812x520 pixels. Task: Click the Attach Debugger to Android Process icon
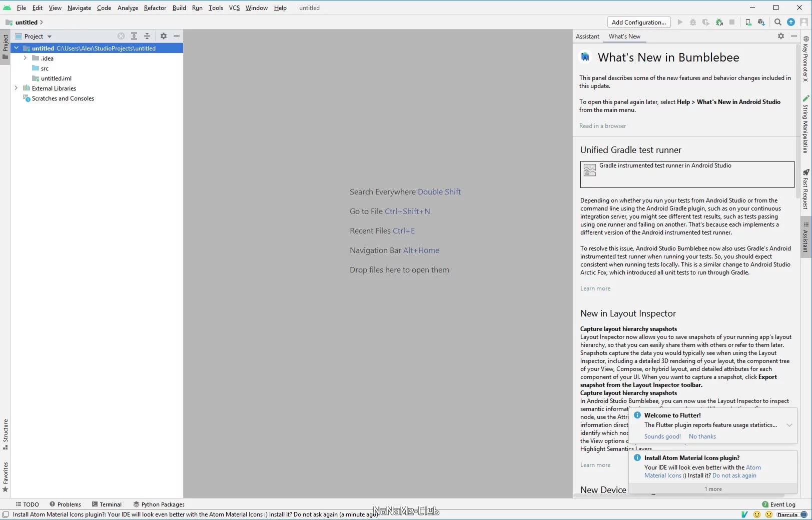[x=719, y=22]
